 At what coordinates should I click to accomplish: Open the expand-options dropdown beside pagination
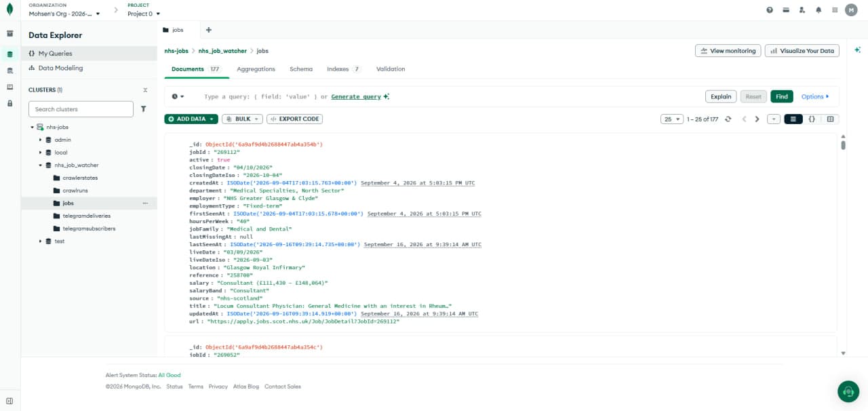(774, 119)
